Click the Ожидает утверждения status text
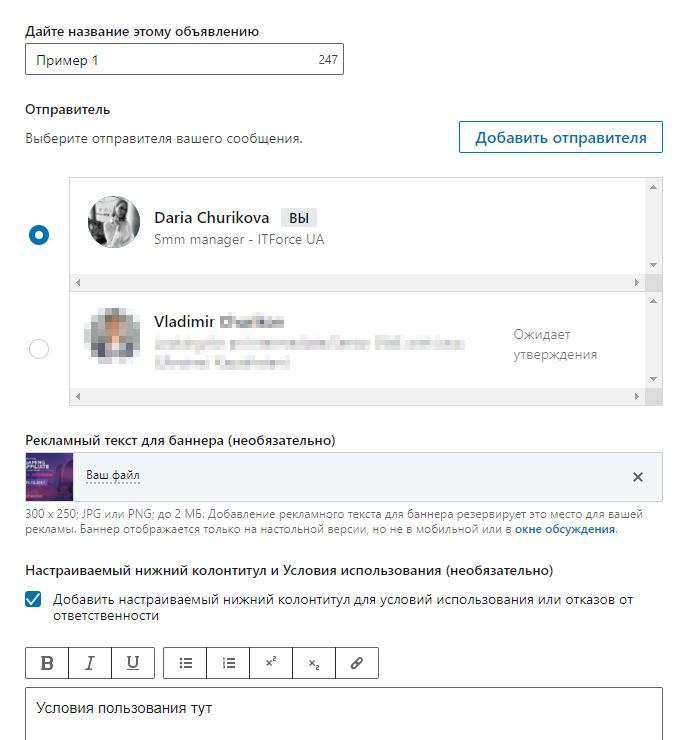Image resolution: width=693 pixels, height=740 pixels. pyautogui.click(x=555, y=345)
